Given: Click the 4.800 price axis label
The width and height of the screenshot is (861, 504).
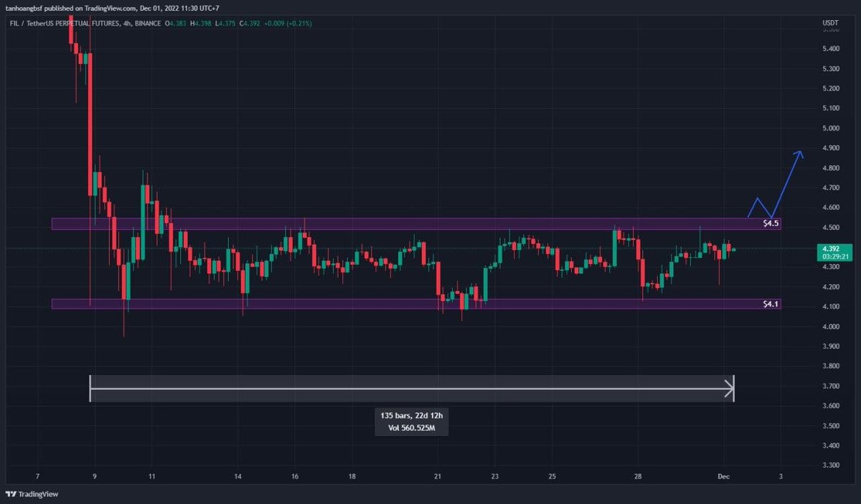Looking at the screenshot, I should click(831, 168).
